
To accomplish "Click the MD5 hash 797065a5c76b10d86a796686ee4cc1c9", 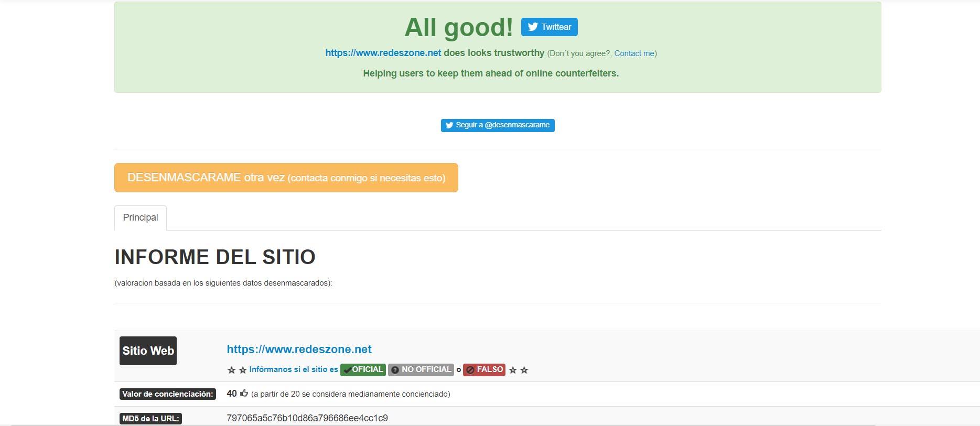I will pyautogui.click(x=307, y=418).
